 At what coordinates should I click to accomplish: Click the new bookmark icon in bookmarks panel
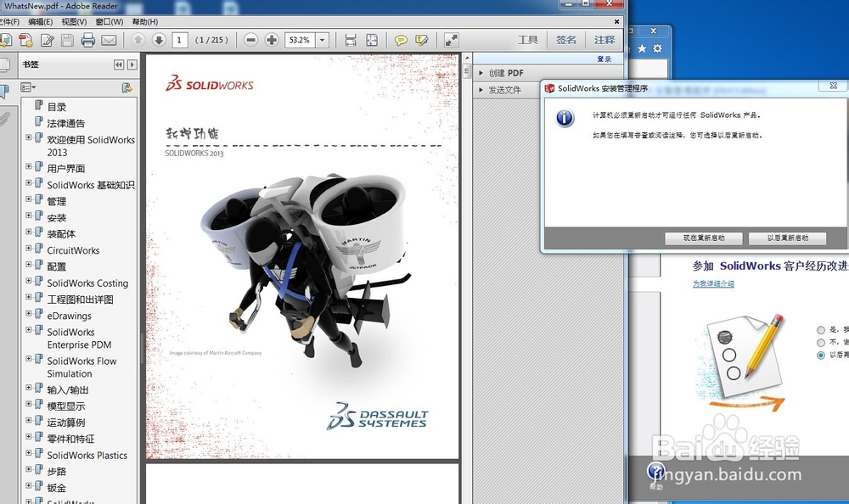[127, 87]
